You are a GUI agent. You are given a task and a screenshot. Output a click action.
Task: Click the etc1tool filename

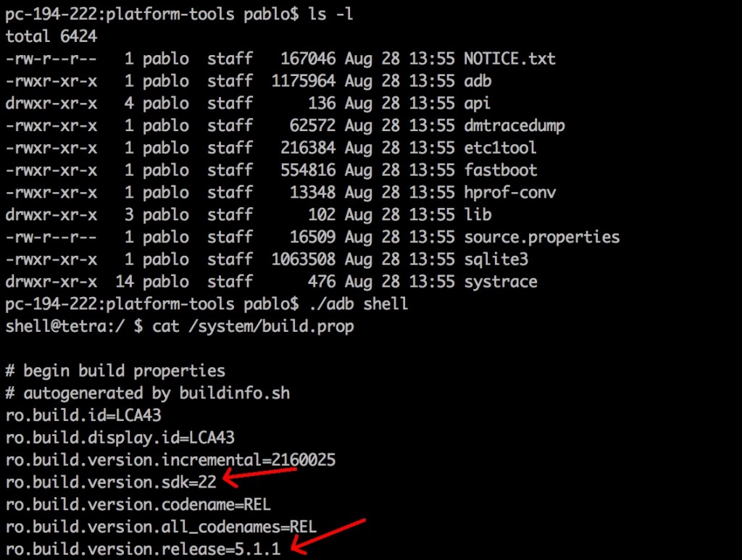[x=500, y=148]
